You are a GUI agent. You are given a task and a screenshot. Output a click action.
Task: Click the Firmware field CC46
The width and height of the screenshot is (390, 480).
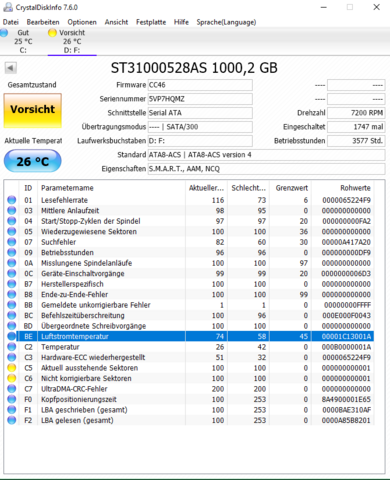200,85
